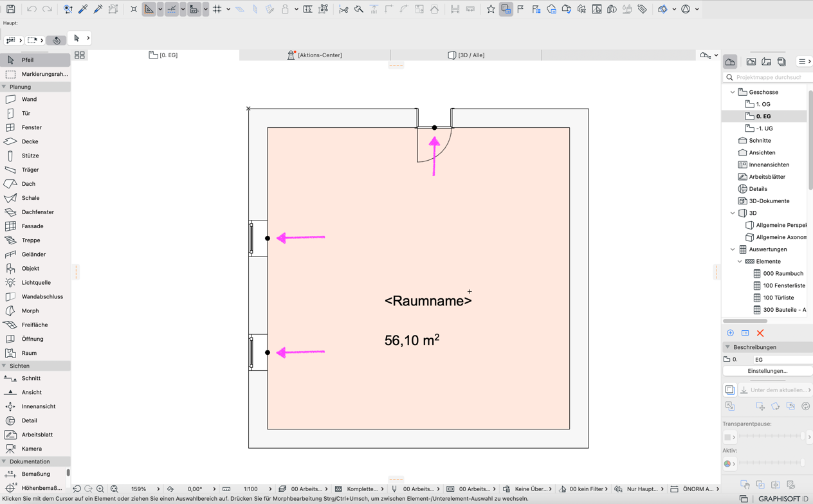This screenshot has height=504, width=813.
Task: Toggle the grid snap button
Action: 217,9
